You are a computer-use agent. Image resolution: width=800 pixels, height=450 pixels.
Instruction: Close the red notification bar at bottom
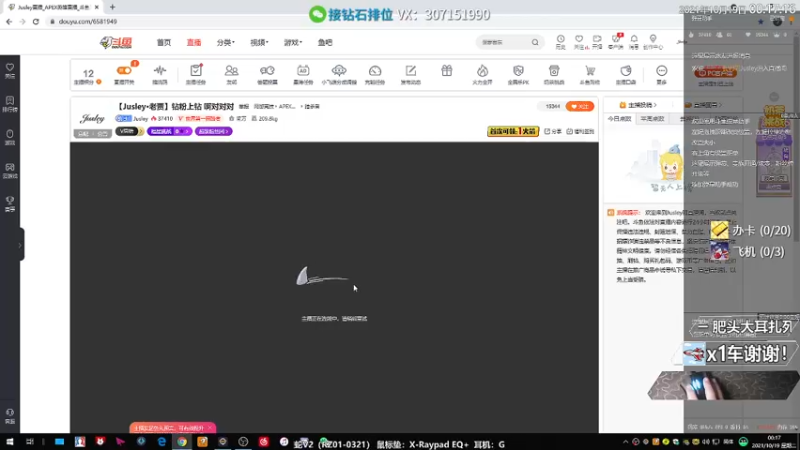[x=210, y=428]
